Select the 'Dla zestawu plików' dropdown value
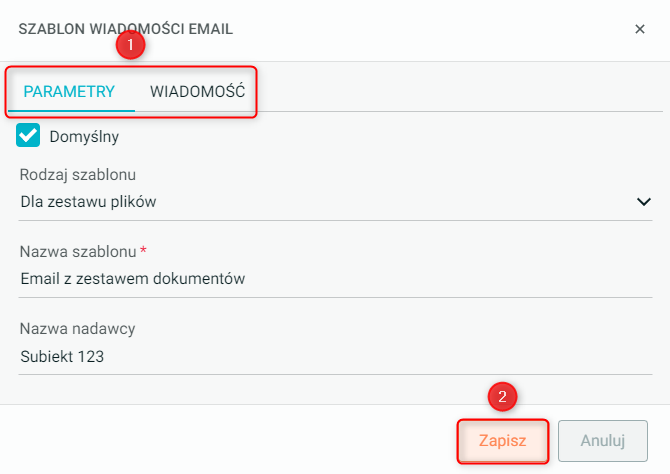670x474 pixels. click(88, 202)
